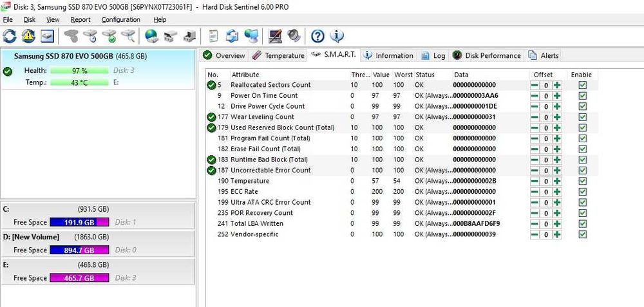Click the globe-over-disk toolbar icon
Image resolution: width=644 pixels, height=307 pixels.
151,36
